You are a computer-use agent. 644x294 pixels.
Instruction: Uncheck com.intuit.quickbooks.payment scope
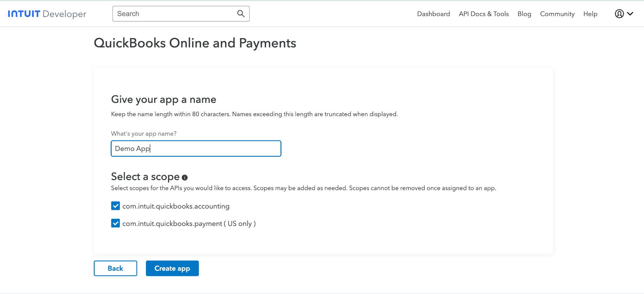pos(115,223)
